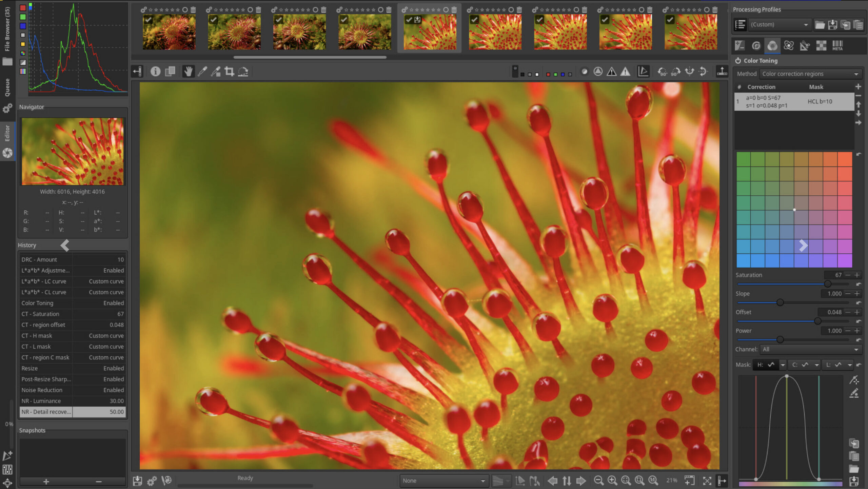Select the Crop tool in the toolbar
Viewport: 868px width, 489px height.
pyautogui.click(x=230, y=71)
